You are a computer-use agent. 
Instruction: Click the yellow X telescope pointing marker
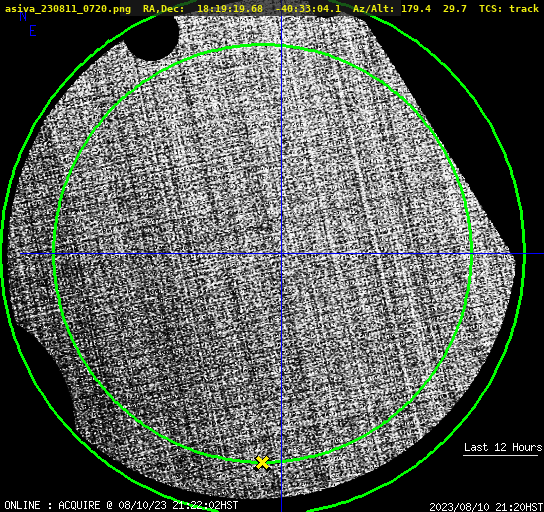(262, 463)
